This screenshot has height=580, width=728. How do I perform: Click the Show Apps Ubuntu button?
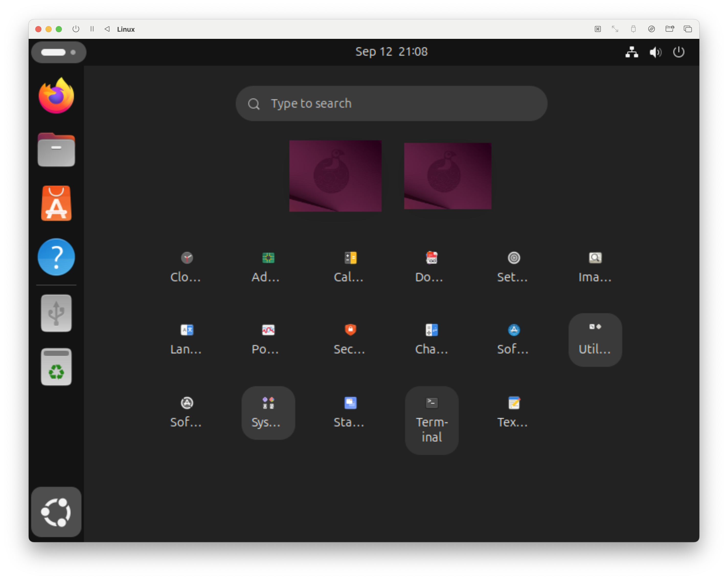coord(56,511)
